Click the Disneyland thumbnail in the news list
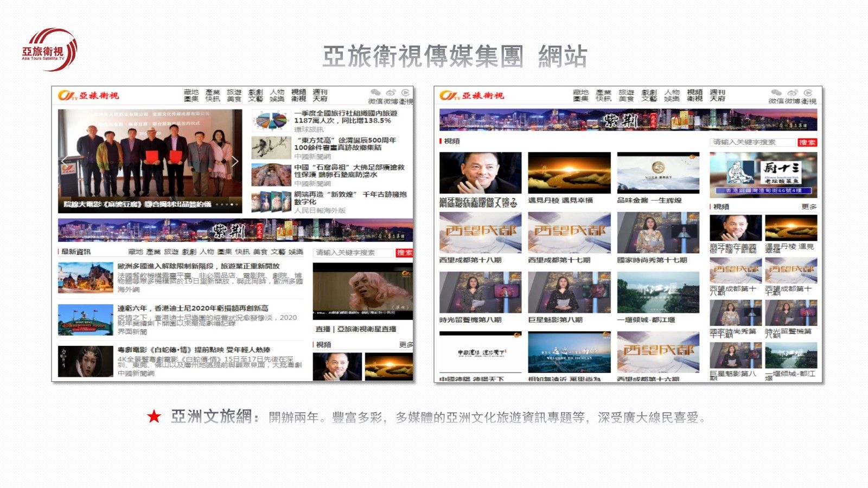This screenshot has width=868, height=488. 86,319
